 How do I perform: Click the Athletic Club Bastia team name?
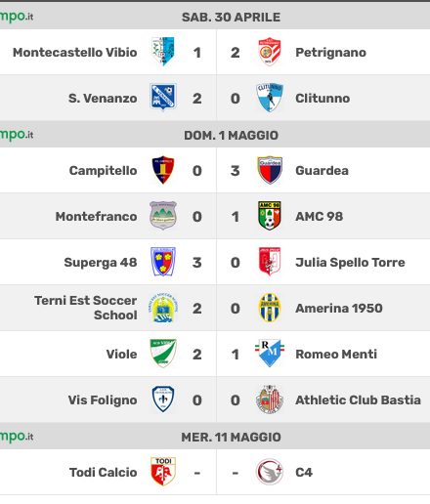point(358,399)
